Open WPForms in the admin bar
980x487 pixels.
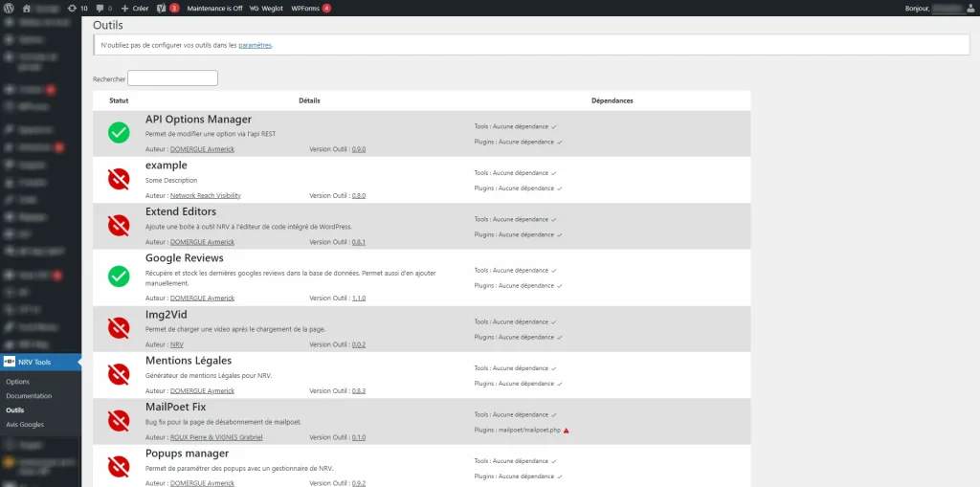311,8
